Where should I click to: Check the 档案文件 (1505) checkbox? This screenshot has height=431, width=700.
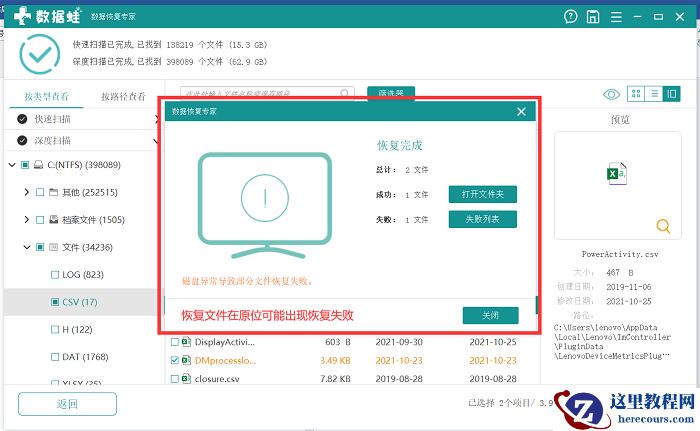coord(40,220)
